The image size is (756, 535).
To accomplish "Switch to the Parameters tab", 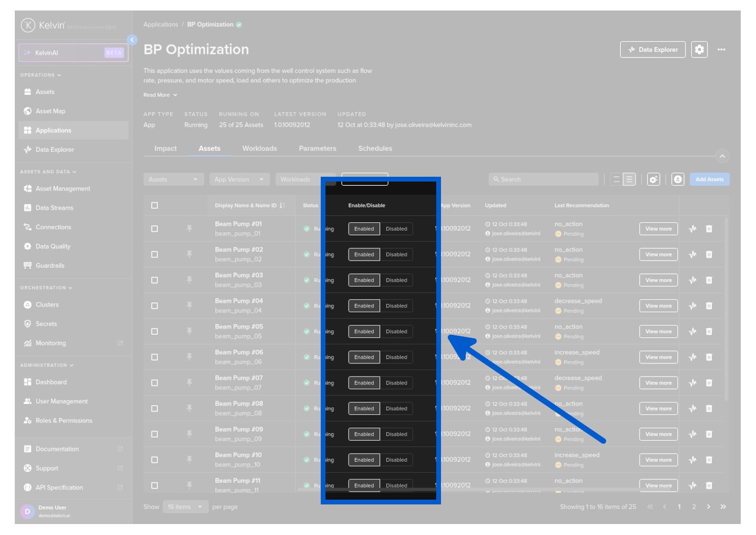I will coord(317,149).
